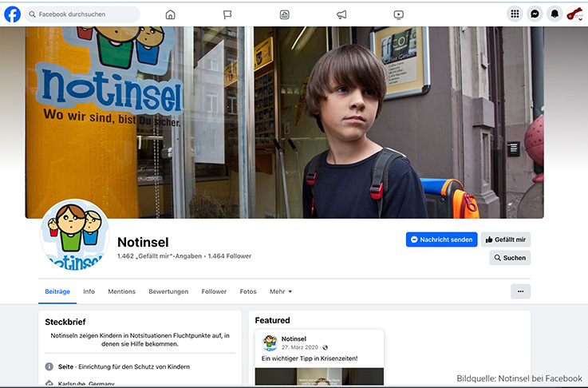Click the Suchen button on page
The height and width of the screenshot is (388, 588).
[x=509, y=258]
